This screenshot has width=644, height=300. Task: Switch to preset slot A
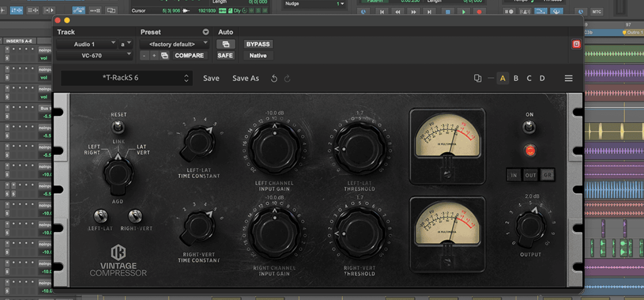coord(503,78)
